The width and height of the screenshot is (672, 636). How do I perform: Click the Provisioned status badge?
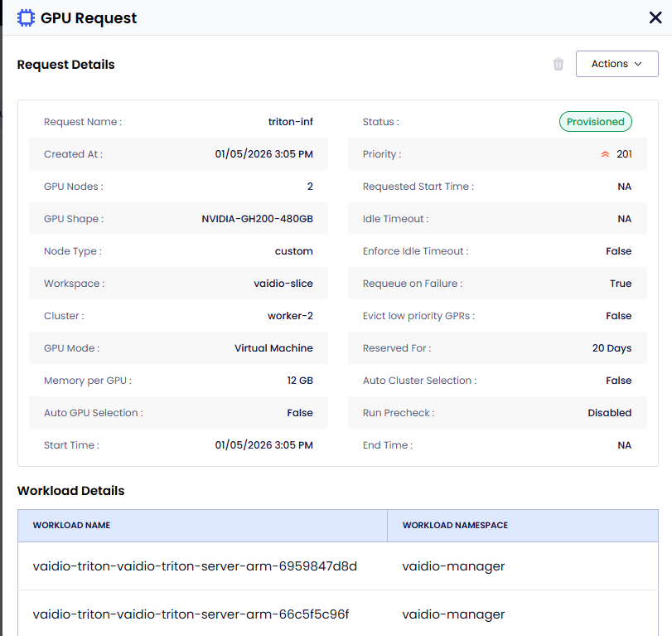pyautogui.click(x=595, y=122)
